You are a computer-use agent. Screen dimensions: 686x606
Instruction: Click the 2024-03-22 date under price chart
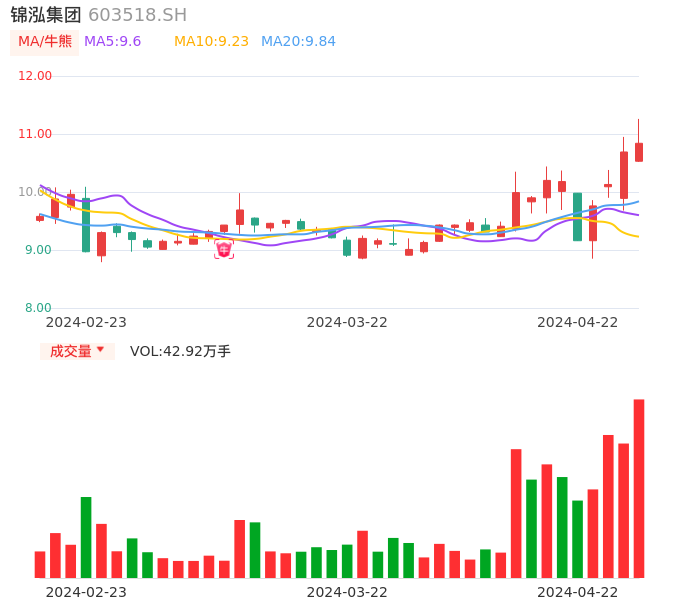347,322
